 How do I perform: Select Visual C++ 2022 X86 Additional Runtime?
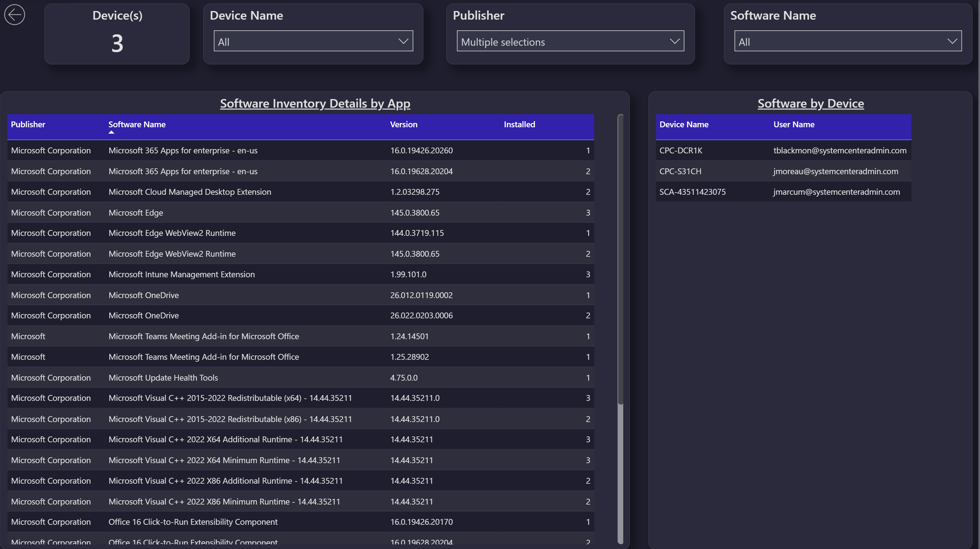(300, 481)
